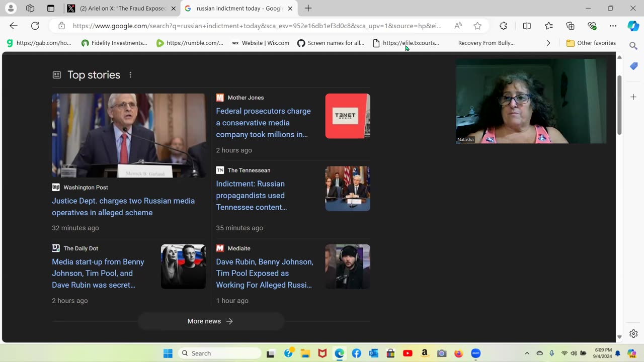The image size is (644, 362).
Task: Reload the page with refresh icon
Action: click(35, 26)
